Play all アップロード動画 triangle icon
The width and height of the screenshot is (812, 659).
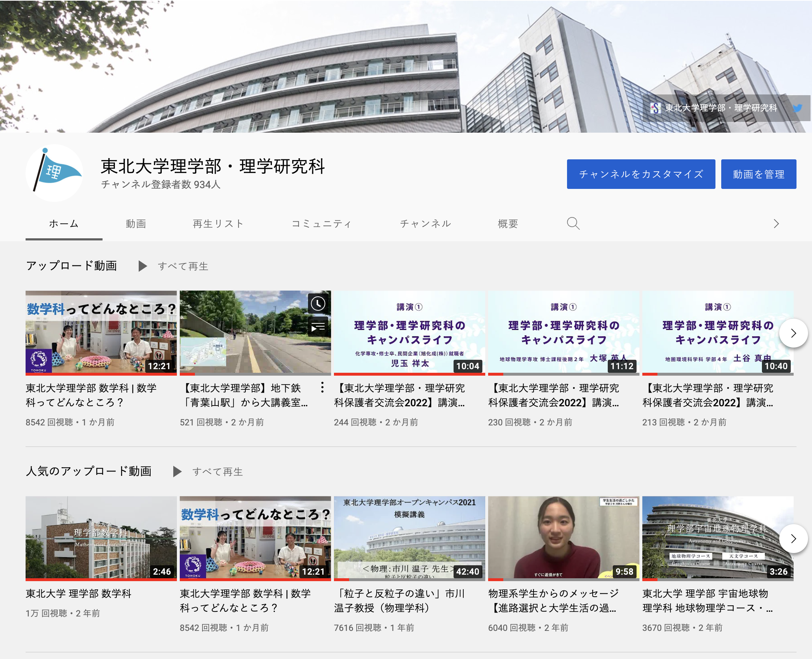point(143,266)
